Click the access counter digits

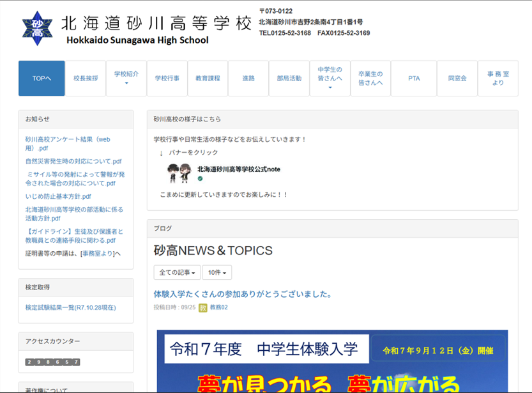point(52,362)
